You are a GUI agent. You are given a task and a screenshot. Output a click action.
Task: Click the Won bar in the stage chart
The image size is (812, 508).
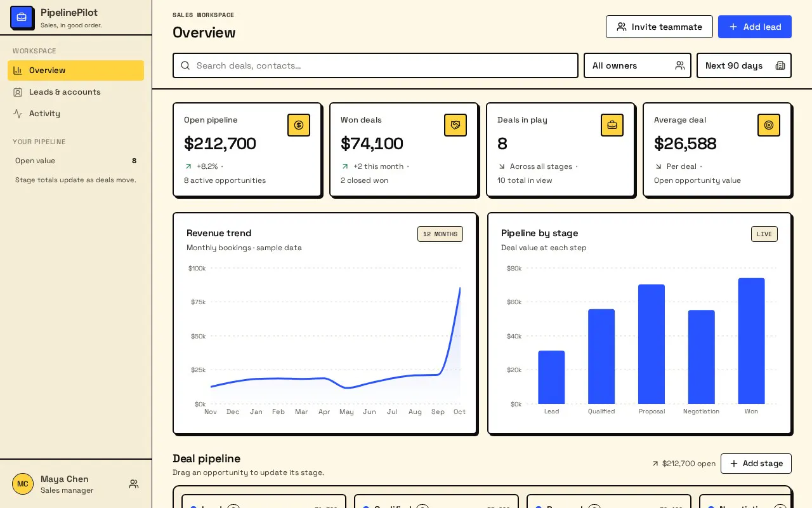pyautogui.click(x=751, y=341)
